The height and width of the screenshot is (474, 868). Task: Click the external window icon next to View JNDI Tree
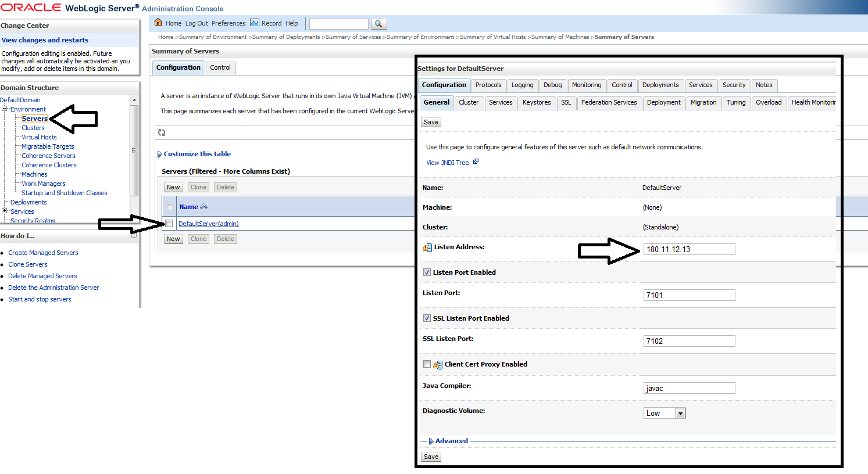[x=476, y=162]
